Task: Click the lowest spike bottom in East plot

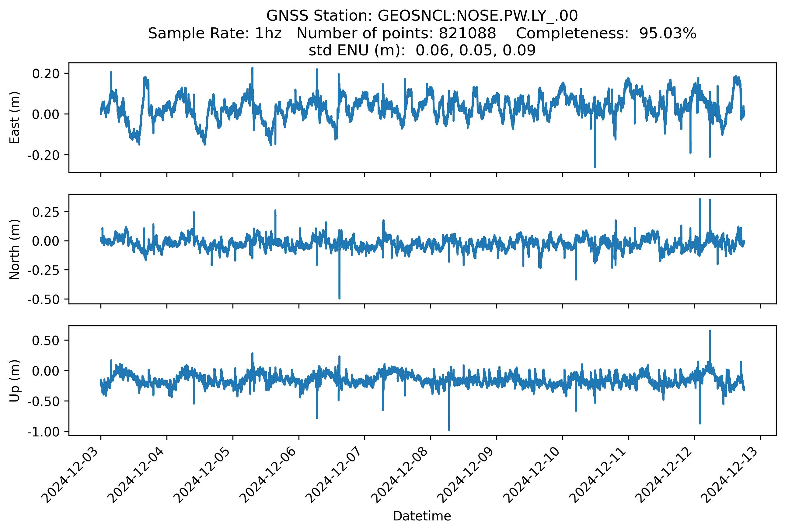Action: click(595, 166)
